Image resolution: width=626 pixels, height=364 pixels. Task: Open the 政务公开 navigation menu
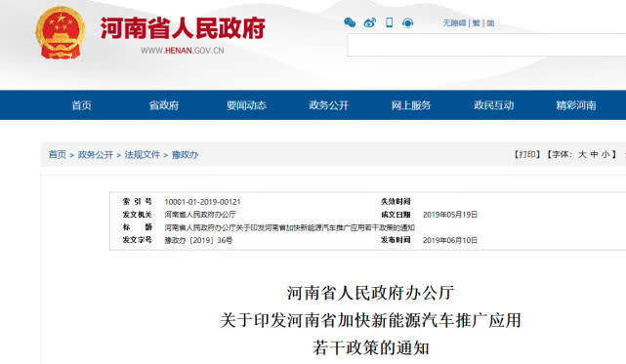(x=328, y=105)
